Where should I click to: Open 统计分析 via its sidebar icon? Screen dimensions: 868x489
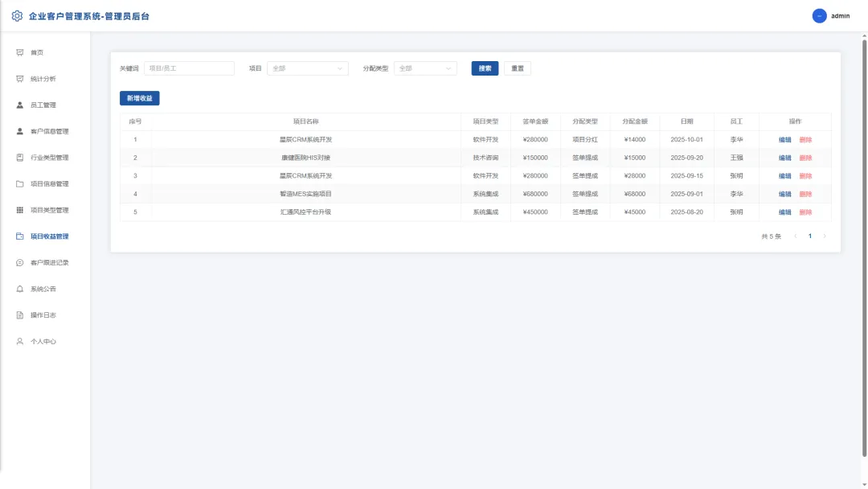pyautogui.click(x=20, y=79)
